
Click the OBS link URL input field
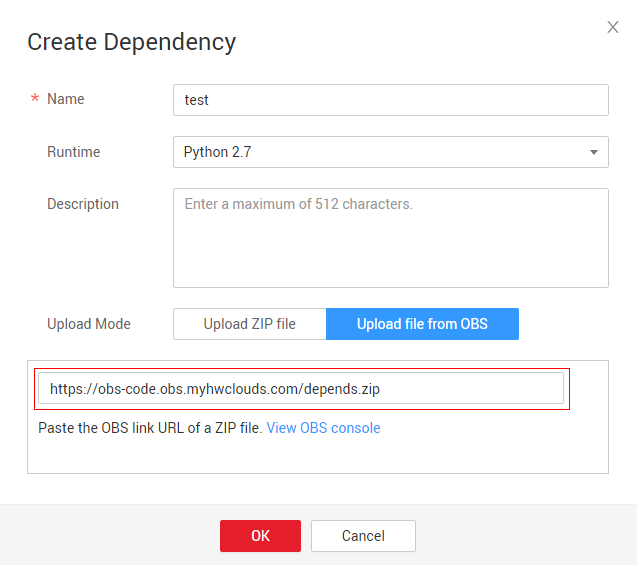pos(300,389)
